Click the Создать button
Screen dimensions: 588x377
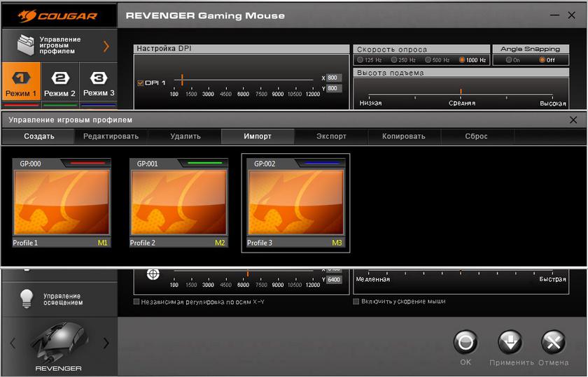tap(38, 136)
